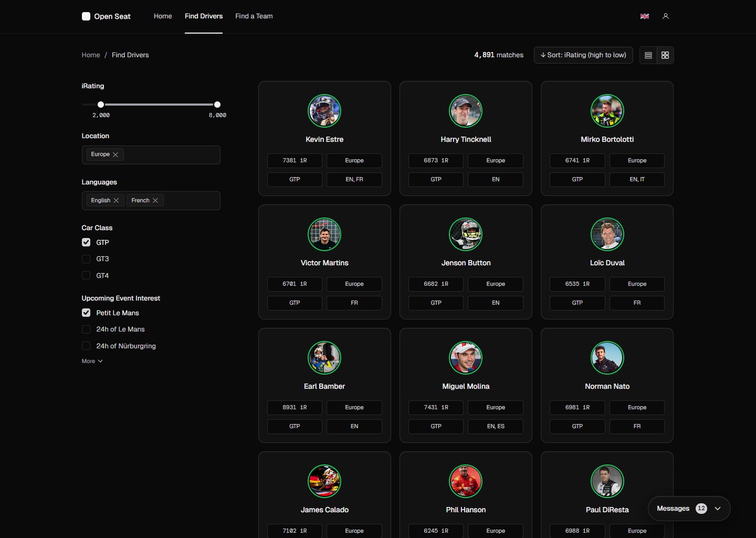Expand More upcoming event options
Viewport: 756px width, 538px height.
(x=92, y=361)
